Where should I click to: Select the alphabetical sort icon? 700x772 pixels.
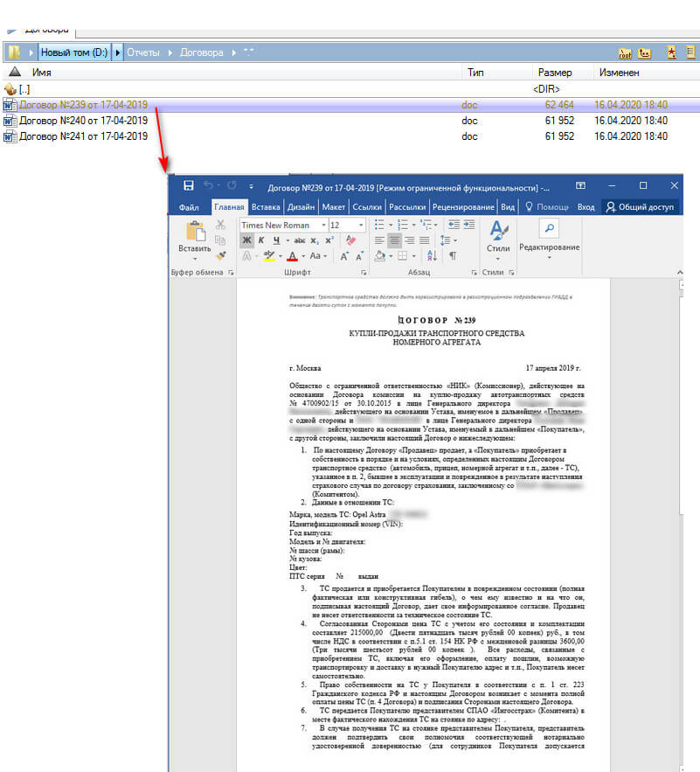tap(430, 255)
